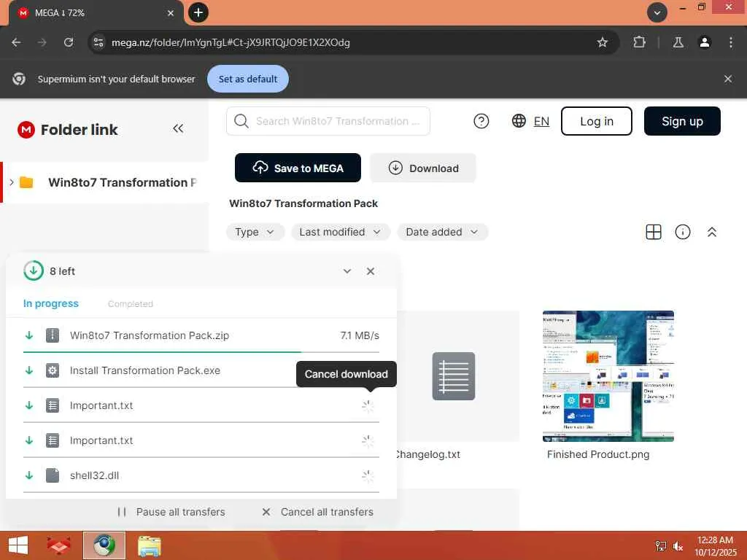The height and width of the screenshot is (560, 747).
Task: Click the exe gear file icon
Action: coord(53,370)
